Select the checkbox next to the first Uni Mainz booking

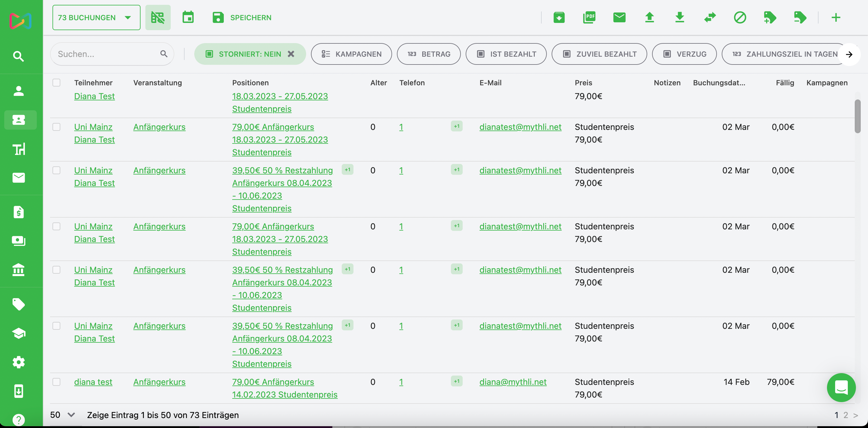pos(57,127)
